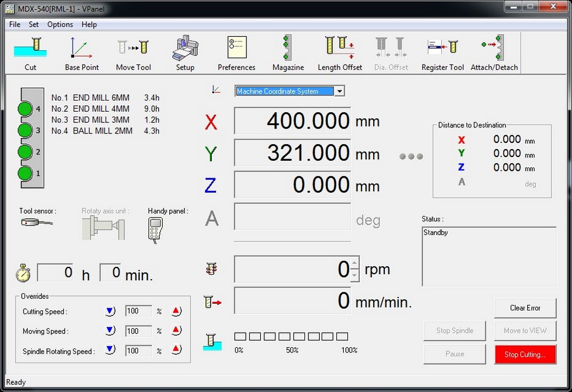Click the stopwatch cutting time icon
Screen dimensions: 572x392
pos(23,273)
